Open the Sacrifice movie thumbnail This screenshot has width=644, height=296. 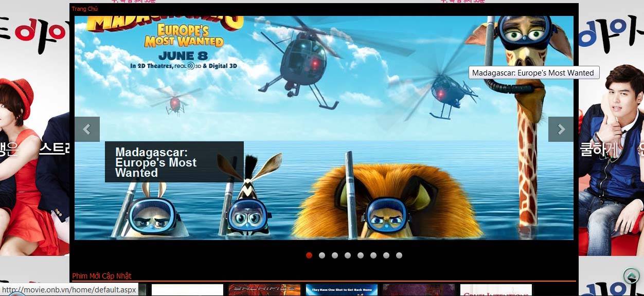tap(264, 290)
